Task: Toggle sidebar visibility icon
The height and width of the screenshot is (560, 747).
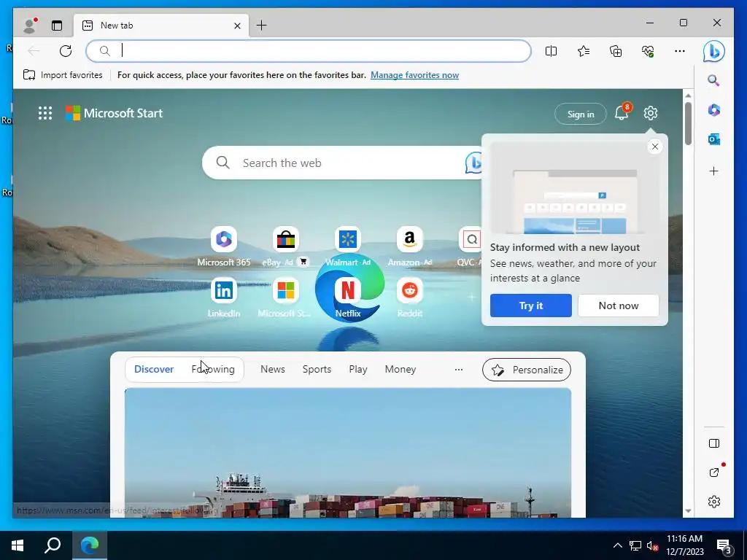Action: pyautogui.click(x=713, y=443)
